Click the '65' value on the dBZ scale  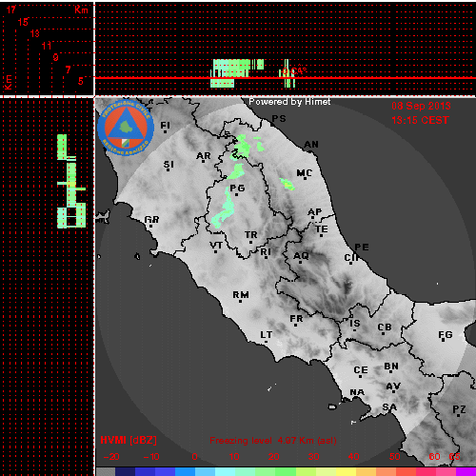coord(454,457)
